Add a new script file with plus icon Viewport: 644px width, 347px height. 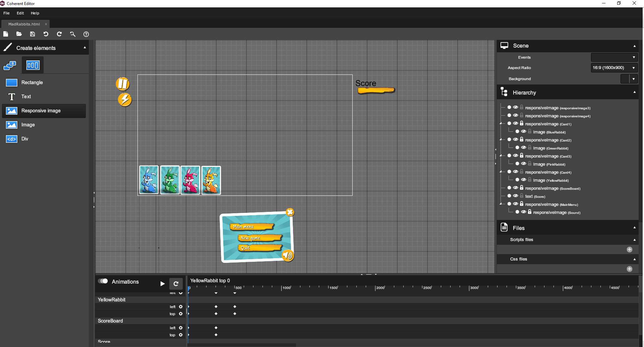pyautogui.click(x=629, y=249)
